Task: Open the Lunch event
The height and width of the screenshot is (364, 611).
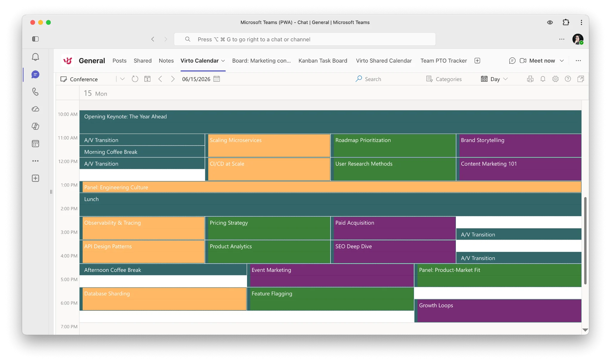Action: pyautogui.click(x=330, y=205)
